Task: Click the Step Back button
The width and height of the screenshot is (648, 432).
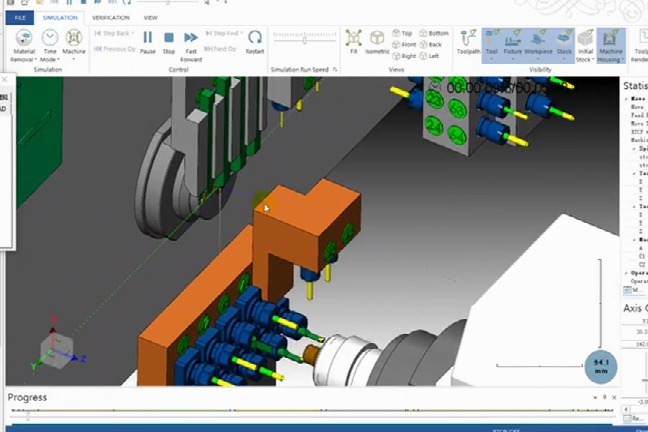Action: (114, 33)
